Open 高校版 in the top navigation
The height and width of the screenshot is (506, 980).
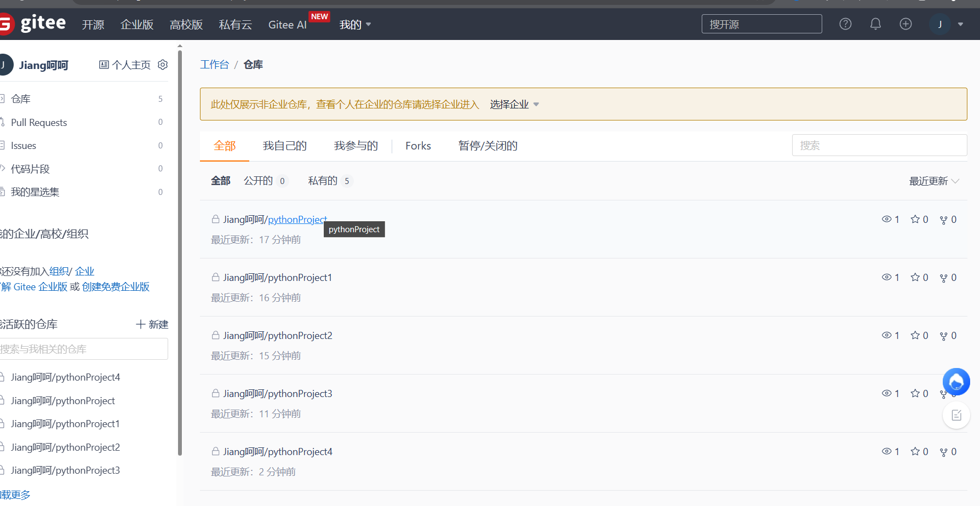pyautogui.click(x=186, y=25)
